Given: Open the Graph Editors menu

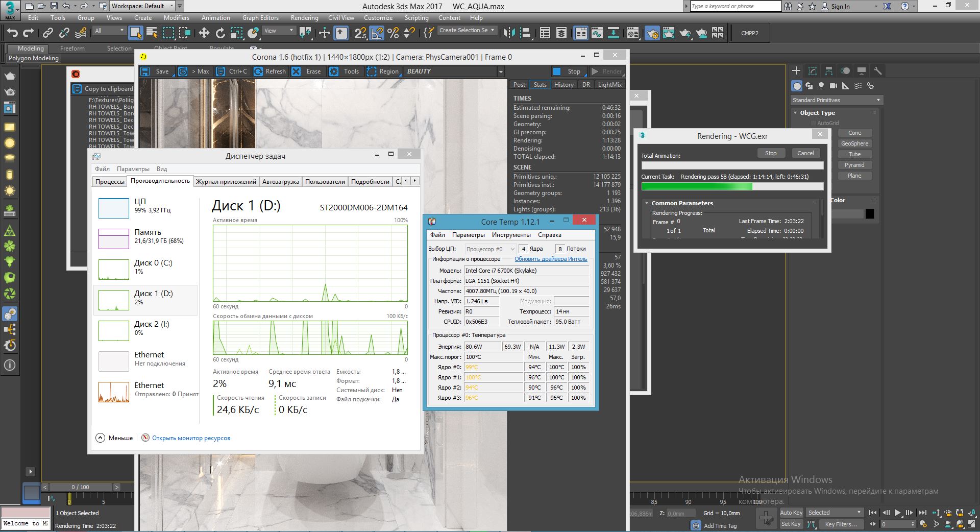Looking at the screenshot, I should coord(260,17).
